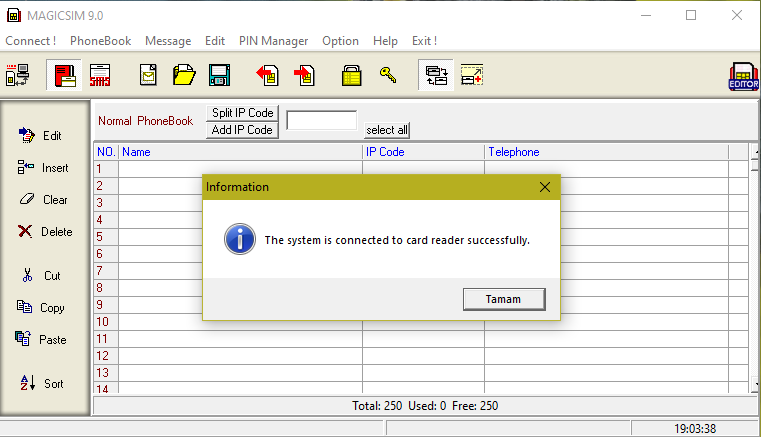Click the Name column header
The height and width of the screenshot is (437, 761).
click(x=240, y=152)
